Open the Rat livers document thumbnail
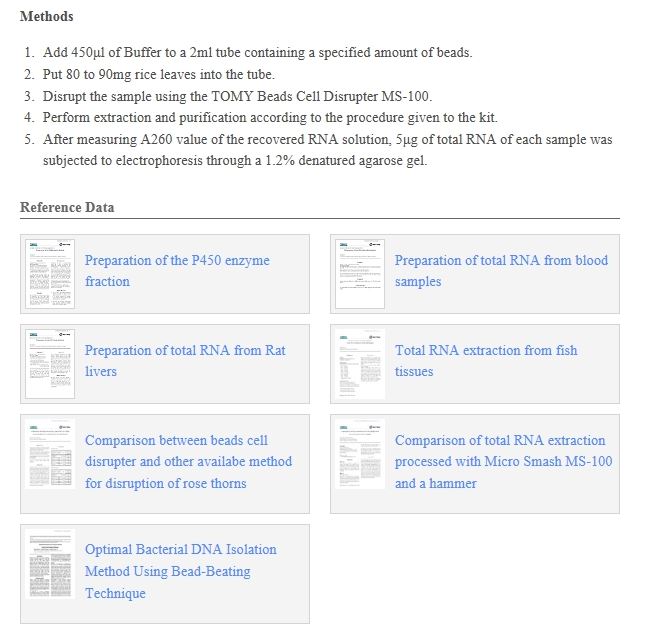 tap(50, 364)
